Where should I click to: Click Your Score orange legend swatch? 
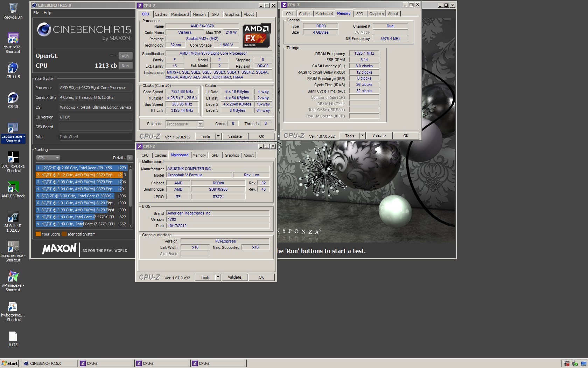(x=38, y=234)
